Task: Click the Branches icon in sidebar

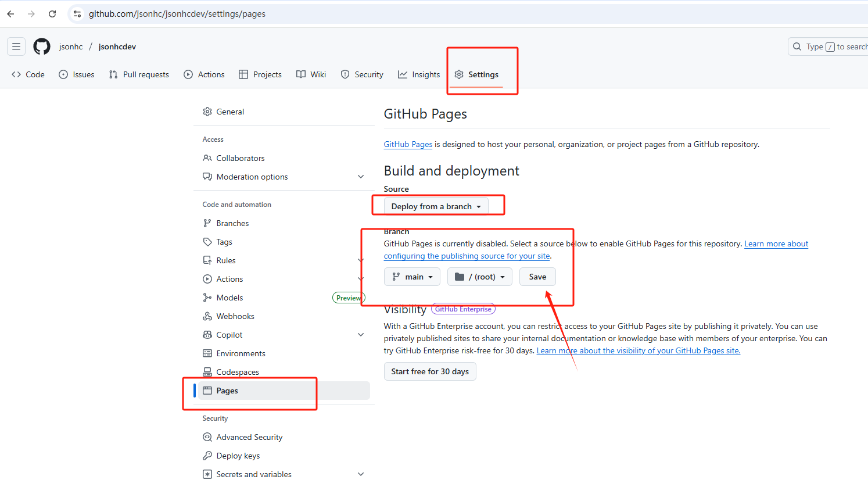Action: 207,223
